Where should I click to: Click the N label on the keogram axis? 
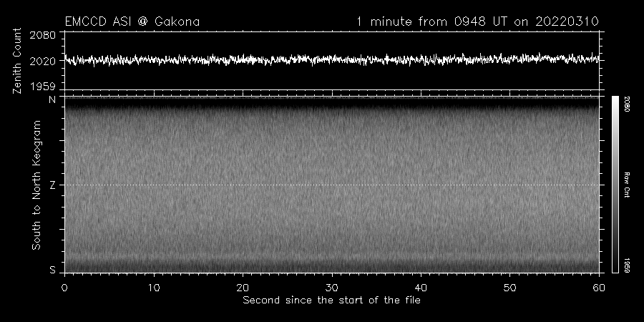pyautogui.click(x=52, y=99)
